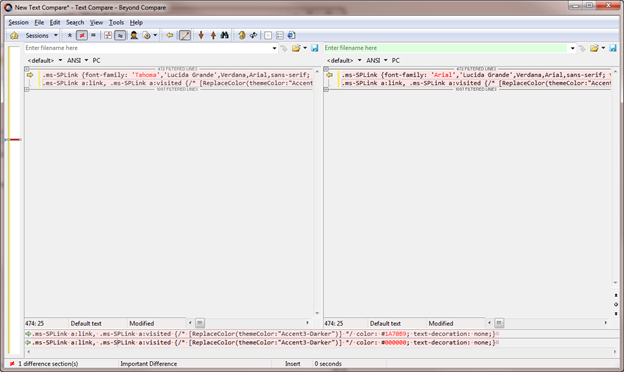
Task: Click the Home icon in the toolbar
Action: (x=14, y=35)
